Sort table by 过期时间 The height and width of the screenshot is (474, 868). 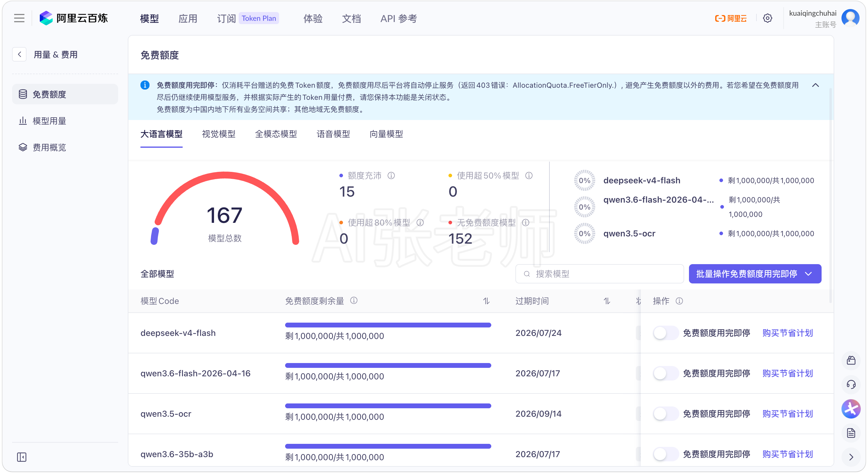point(606,301)
